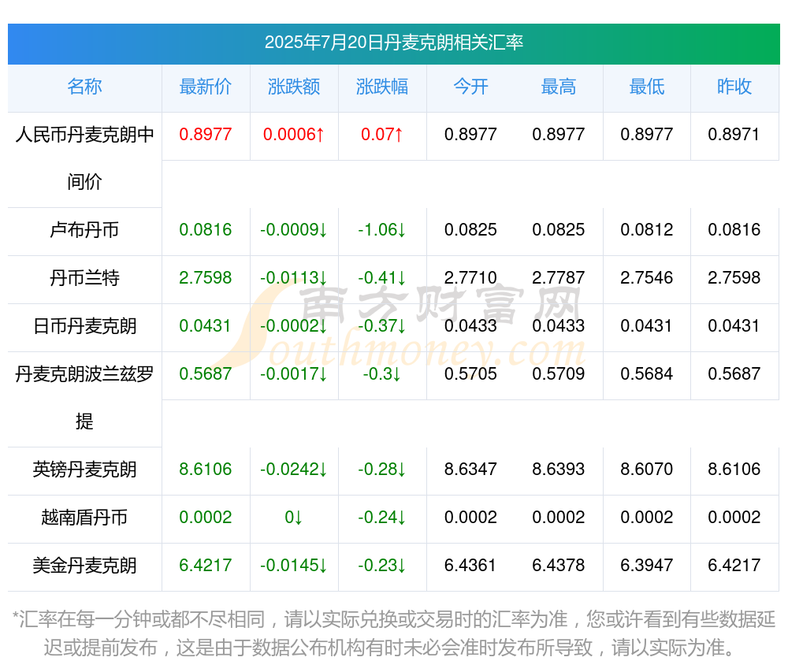This screenshot has width=788, height=672.
Task: Select row name 人民币丹麦克朗中间价
Action: point(84,158)
